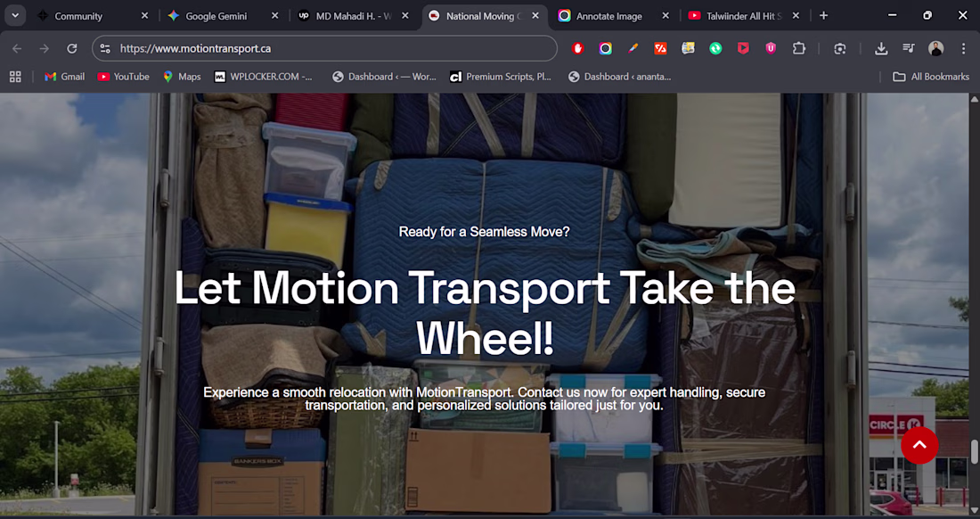
Task: Click the red scroll-to-top arrow button
Action: coord(919,445)
